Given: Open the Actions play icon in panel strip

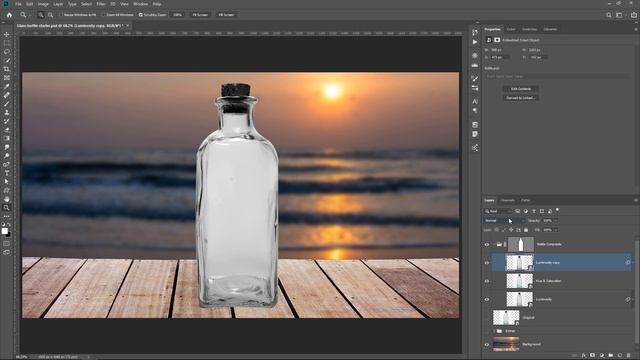Looking at the screenshot, I should pos(475,42).
